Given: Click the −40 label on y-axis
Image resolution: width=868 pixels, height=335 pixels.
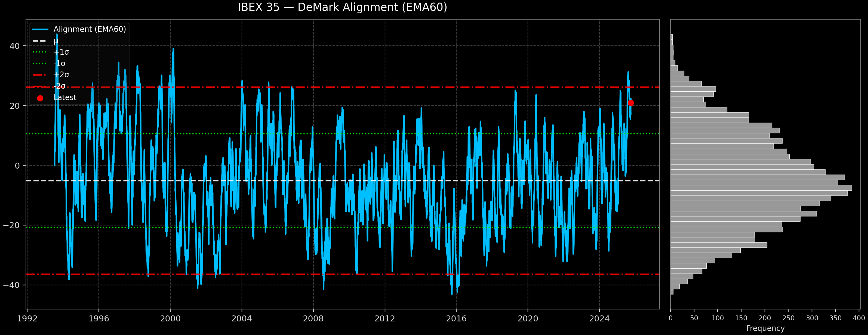Looking at the screenshot, I should (x=12, y=285).
